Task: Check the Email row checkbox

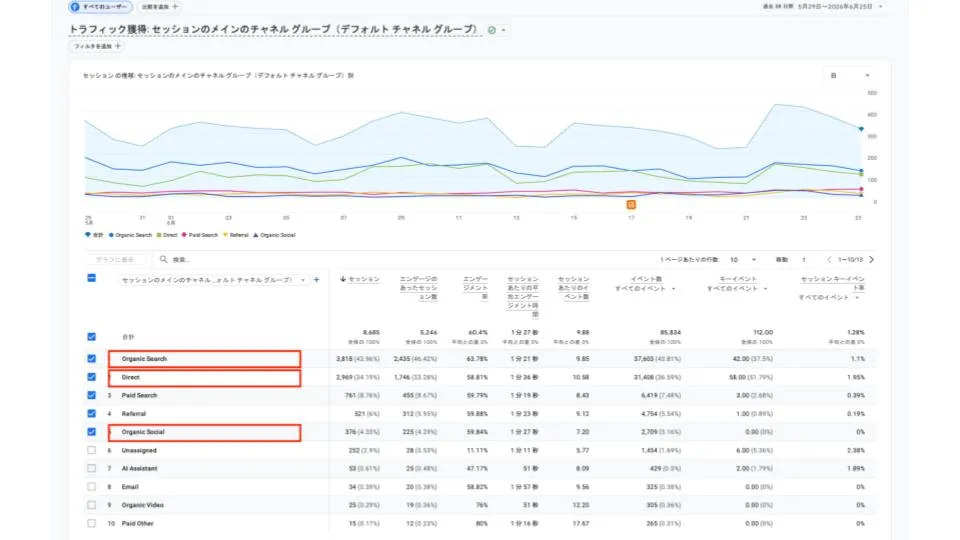Action: pyautogui.click(x=91, y=487)
